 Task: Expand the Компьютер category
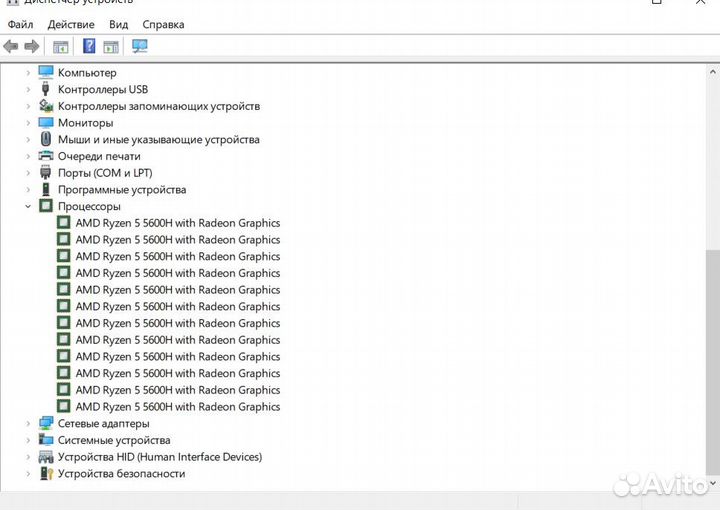click(x=28, y=73)
